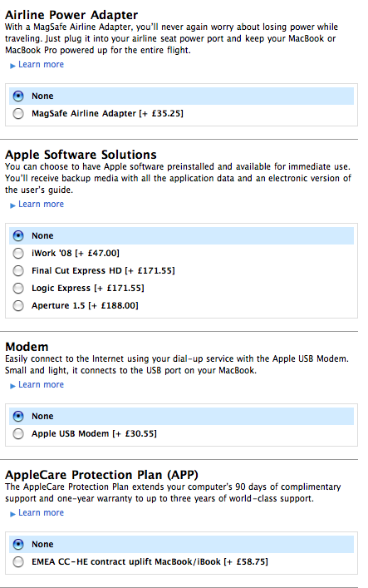The image size is (368, 588).
Task: Select None under AppleCare Protection Plan
Action: [x=18, y=544]
